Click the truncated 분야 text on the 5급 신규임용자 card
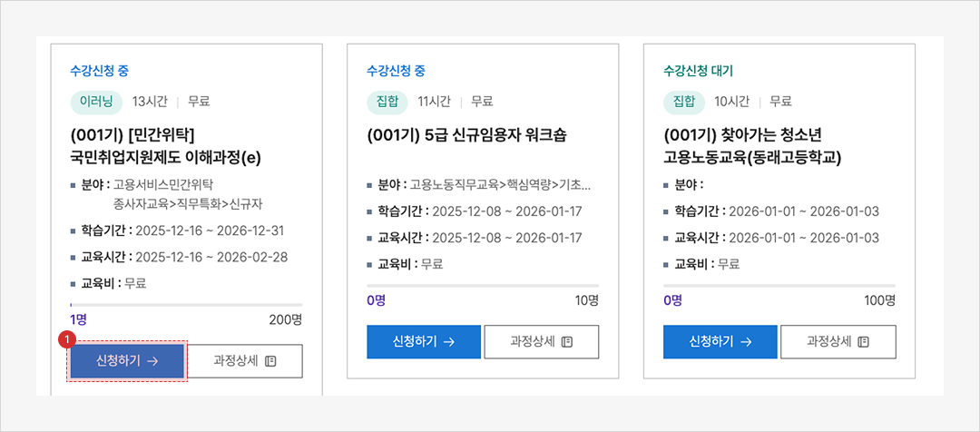980x432 pixels. [x=499, y=185]
